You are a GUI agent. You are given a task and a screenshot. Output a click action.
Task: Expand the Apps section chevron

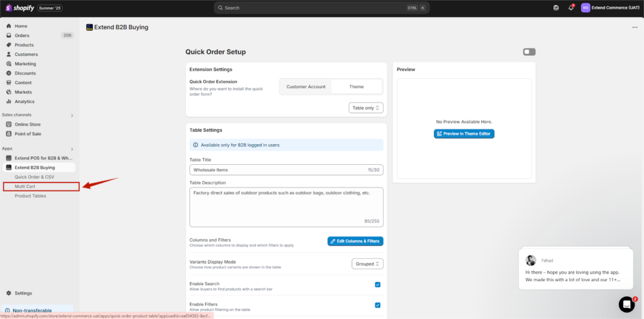(x=72, y=149)
